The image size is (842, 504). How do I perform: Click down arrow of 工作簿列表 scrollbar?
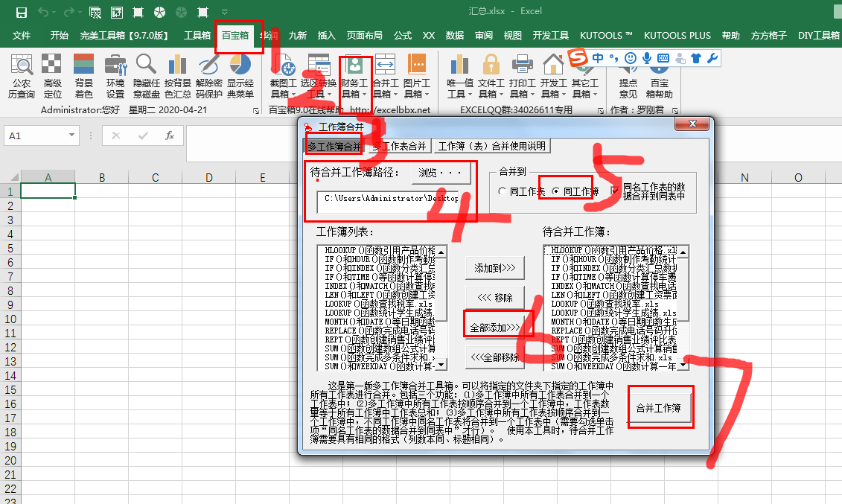click(x=441, y=365)
